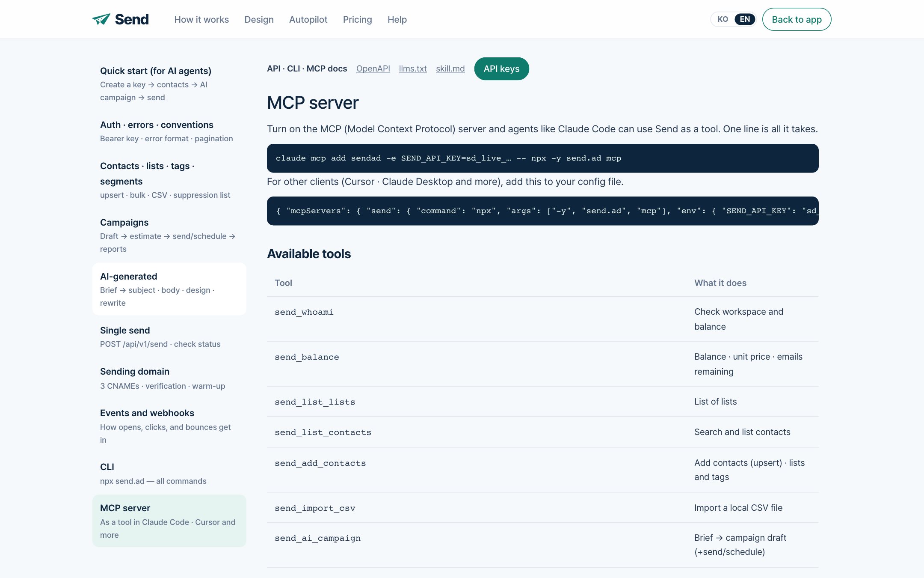Click the mcpServers JSON config block
This screenshot has height=578, width=924.
pos(542,211)
